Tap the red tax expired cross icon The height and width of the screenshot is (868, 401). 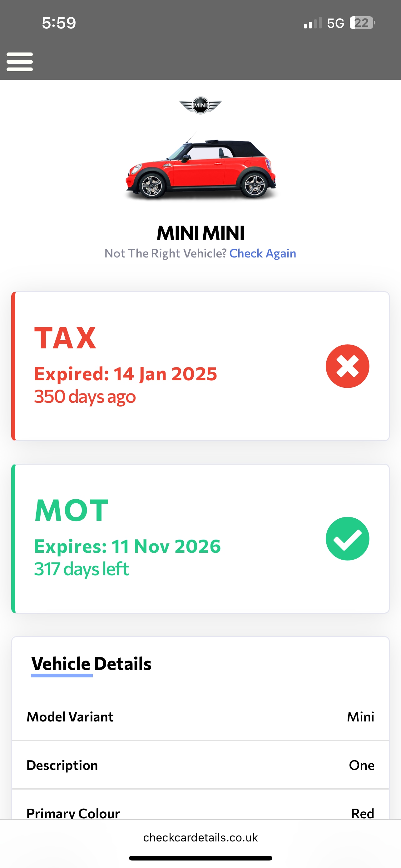(x=347, y=366)
